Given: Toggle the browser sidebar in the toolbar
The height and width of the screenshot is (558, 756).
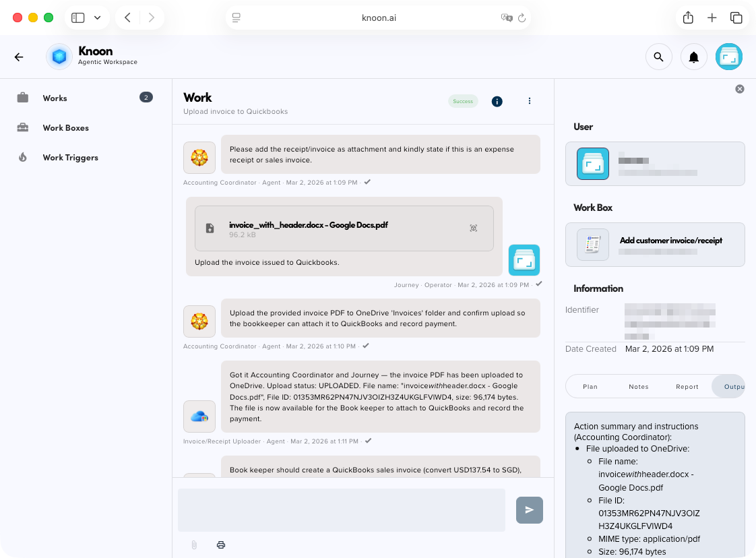Looking at the screenshot, I should (77, 18).
